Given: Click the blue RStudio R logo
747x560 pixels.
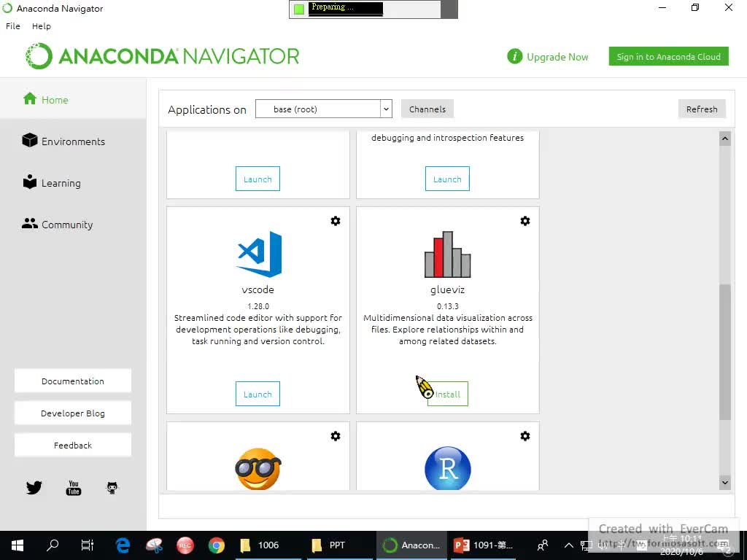Looking at the screenshot, I should pyautogui.click(x=447, y=469).
